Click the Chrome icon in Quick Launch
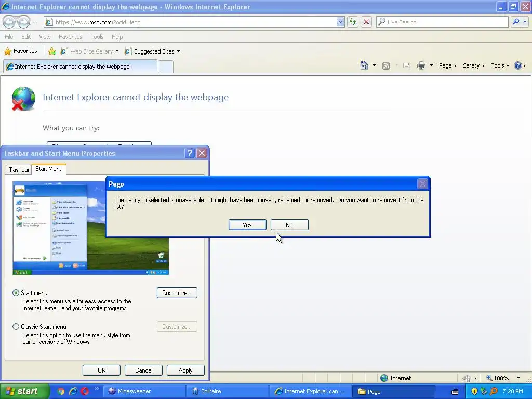The image size is (532, 399). 61,391
